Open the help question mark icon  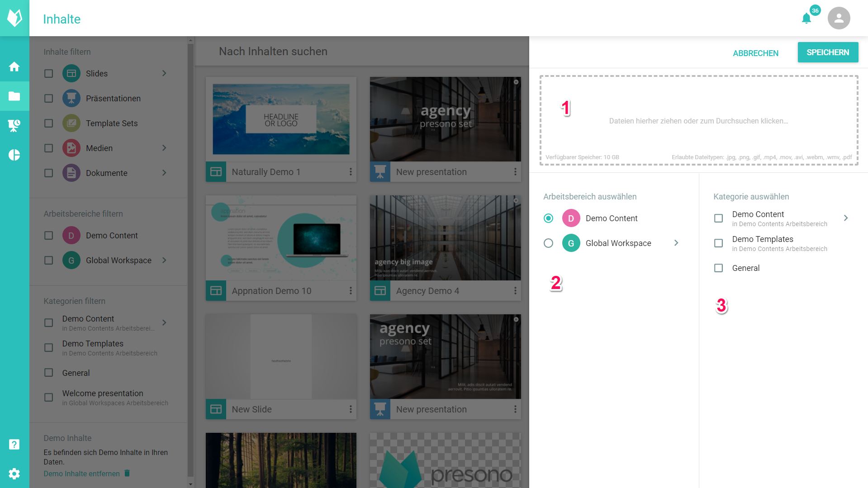pos(14,444)
